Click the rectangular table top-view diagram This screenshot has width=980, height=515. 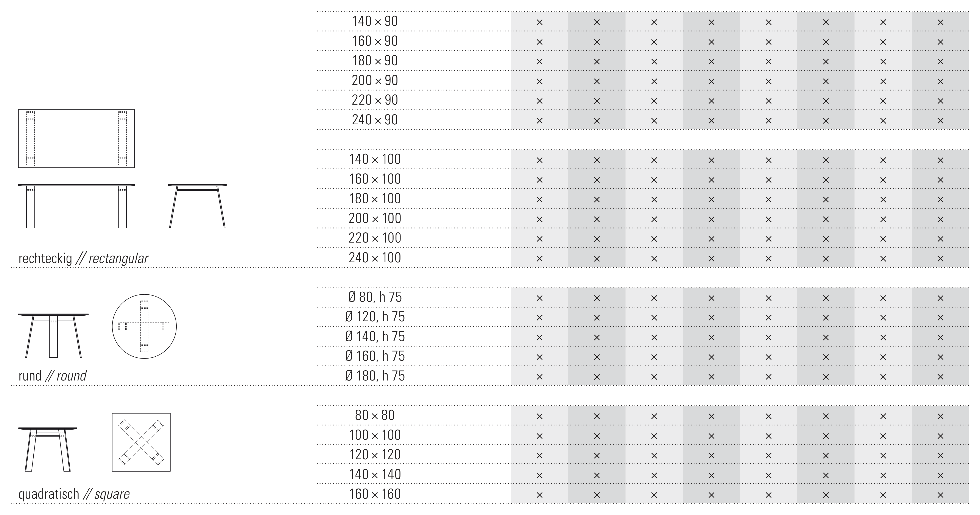[x=76, y=139]
